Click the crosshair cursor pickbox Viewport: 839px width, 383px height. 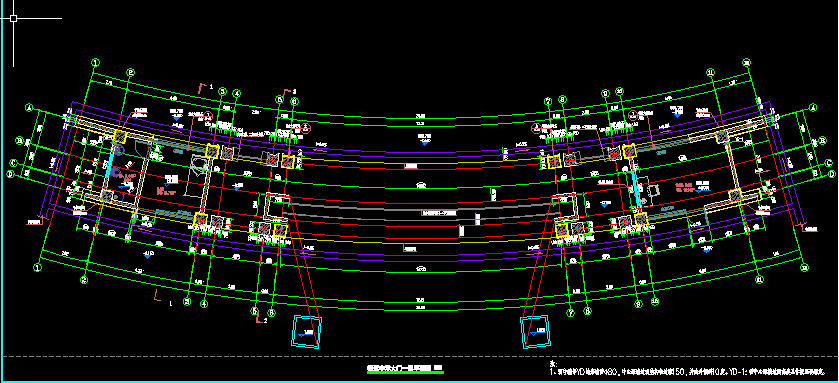click(13, 18)
